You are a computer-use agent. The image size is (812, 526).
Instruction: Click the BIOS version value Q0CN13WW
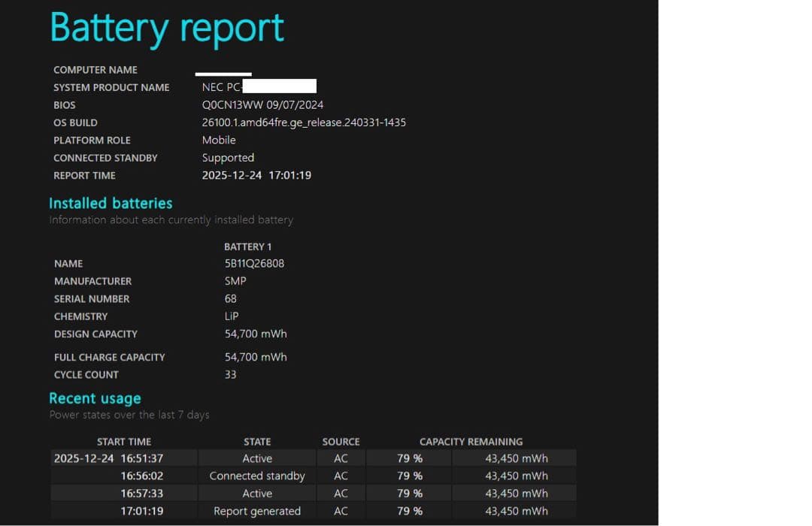pos(262,105)
